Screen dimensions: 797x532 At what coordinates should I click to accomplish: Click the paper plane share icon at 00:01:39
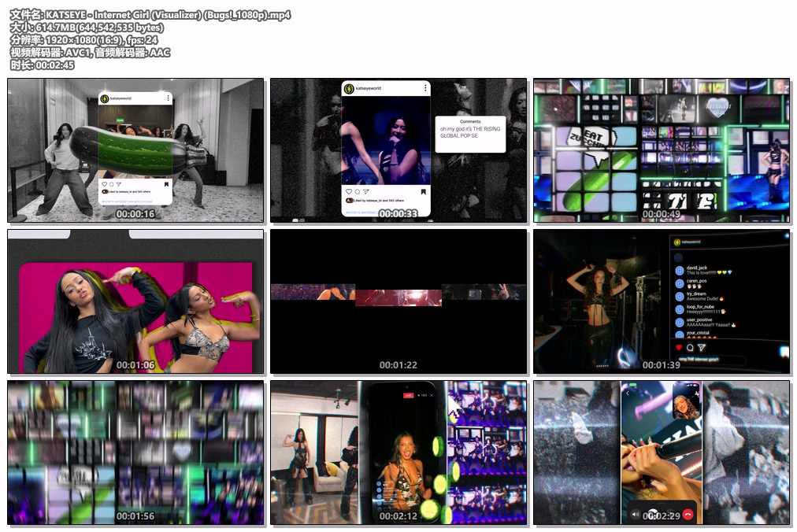point(701,347)
